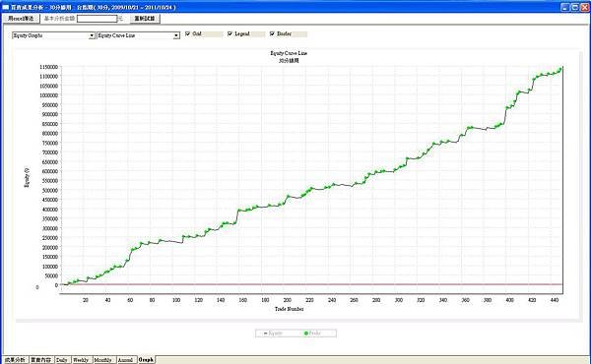The image size is (591, 364).
Task: Toggle the Grid checkbox
Action: (x=188, y=33)
